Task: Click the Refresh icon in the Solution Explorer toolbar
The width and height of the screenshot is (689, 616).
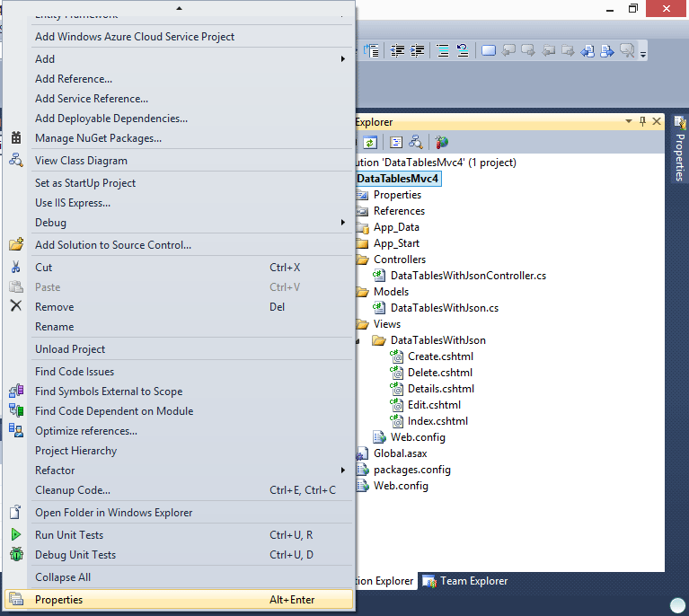Action: 370,143
